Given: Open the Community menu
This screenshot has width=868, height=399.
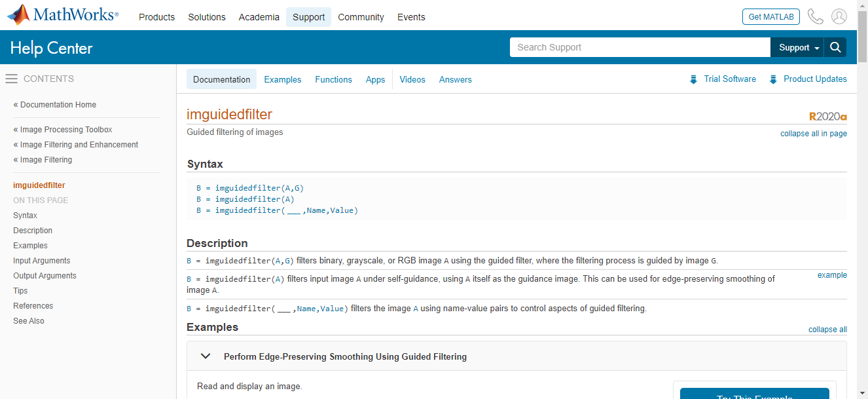Looking at the screenshot, I should (361, 17).
